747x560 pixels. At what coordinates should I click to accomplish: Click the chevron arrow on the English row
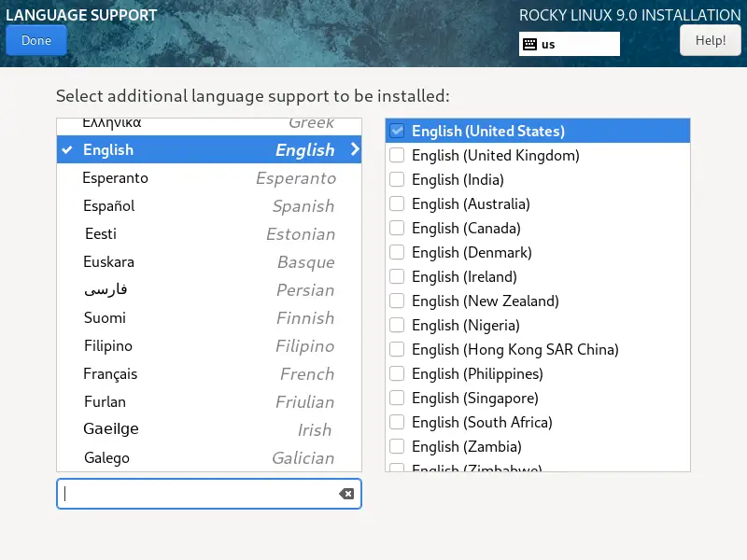pos(355,149)
